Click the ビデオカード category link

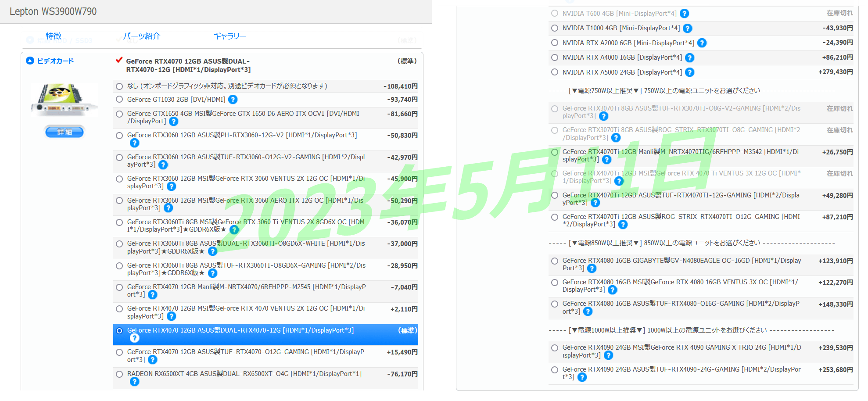[55, 61]
